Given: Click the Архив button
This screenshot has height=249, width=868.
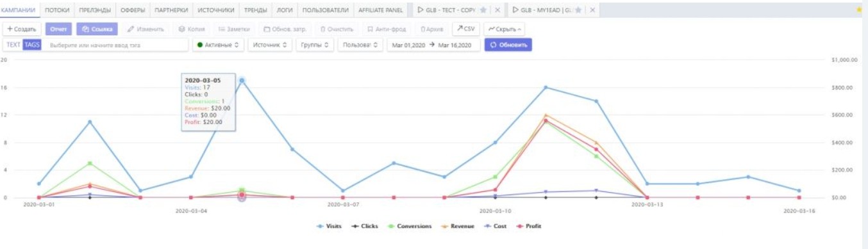Looking at the screenshot, I should click(431, 29).
